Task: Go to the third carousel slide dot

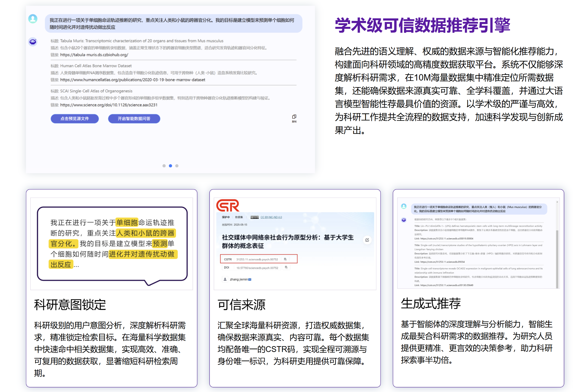Action: 177,166
